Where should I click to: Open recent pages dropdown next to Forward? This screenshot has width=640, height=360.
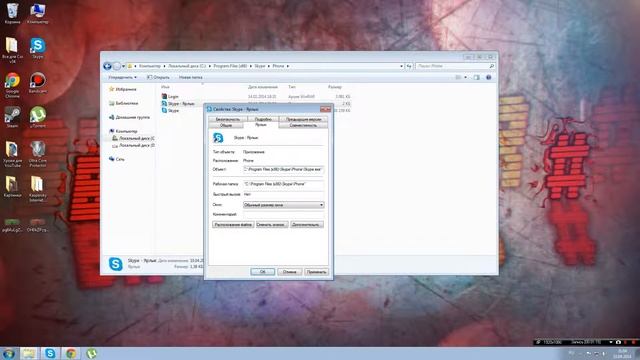point(123,66)
